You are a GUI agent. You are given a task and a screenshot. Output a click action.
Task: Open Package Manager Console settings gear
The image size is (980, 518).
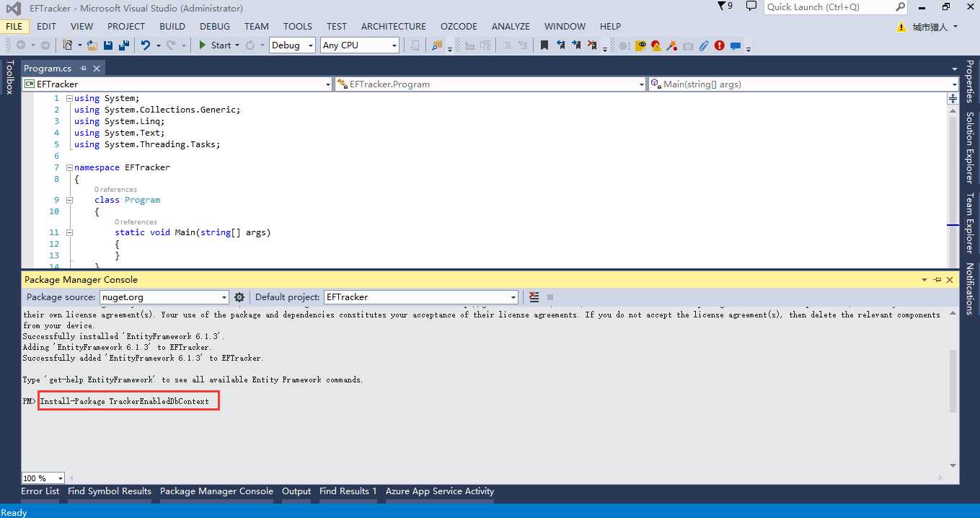pos(239,297)
